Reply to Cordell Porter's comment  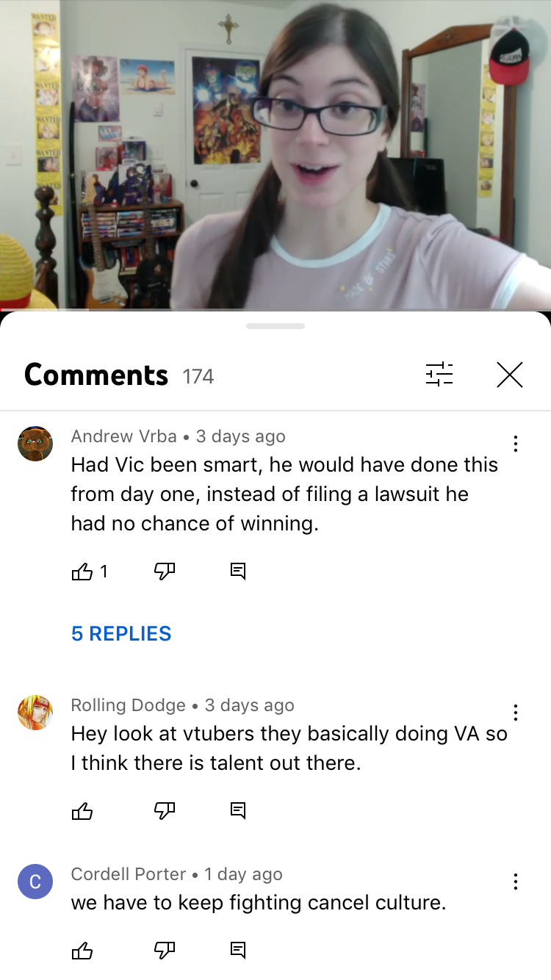[238, 951]
